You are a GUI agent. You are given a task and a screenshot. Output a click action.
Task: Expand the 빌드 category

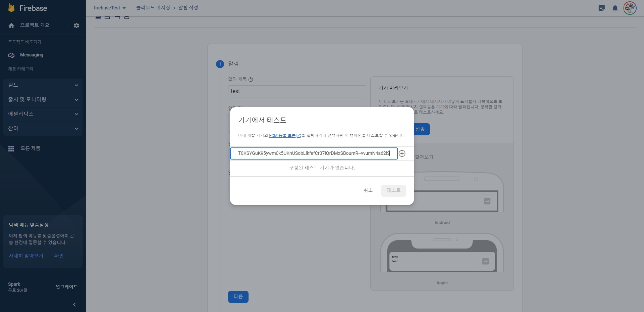(43, 85)
